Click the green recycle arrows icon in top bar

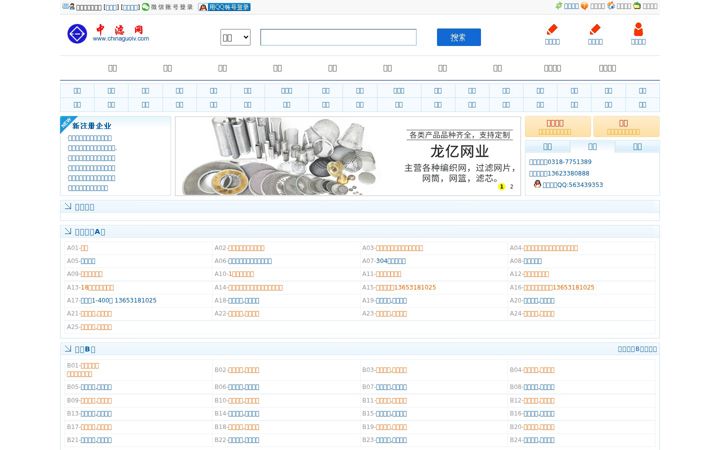[x=559, y=6]
